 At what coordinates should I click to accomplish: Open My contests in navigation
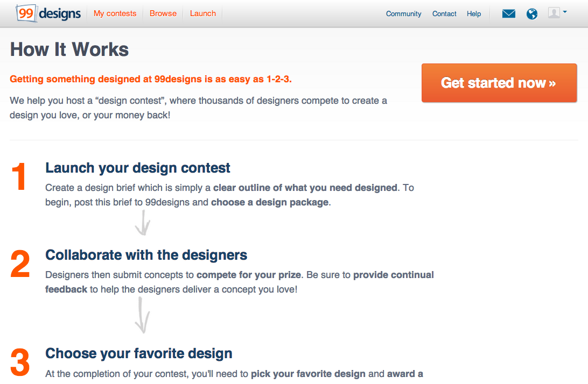click(x=115, y=13)
